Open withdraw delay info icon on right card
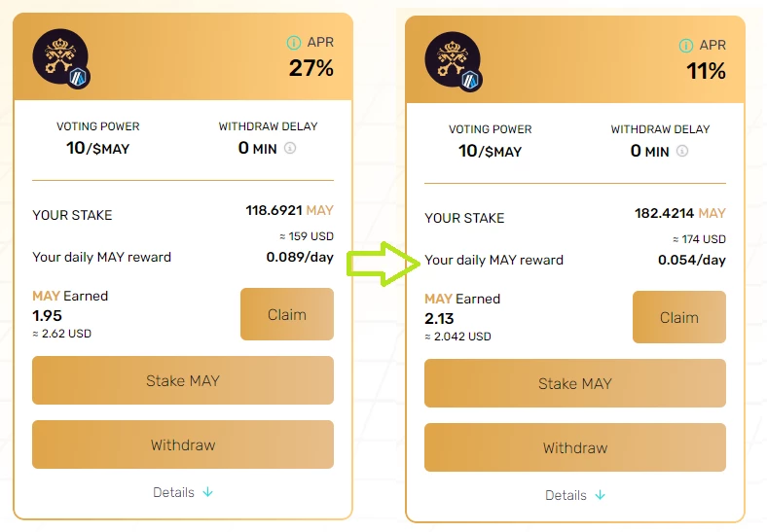 (682, 151)
